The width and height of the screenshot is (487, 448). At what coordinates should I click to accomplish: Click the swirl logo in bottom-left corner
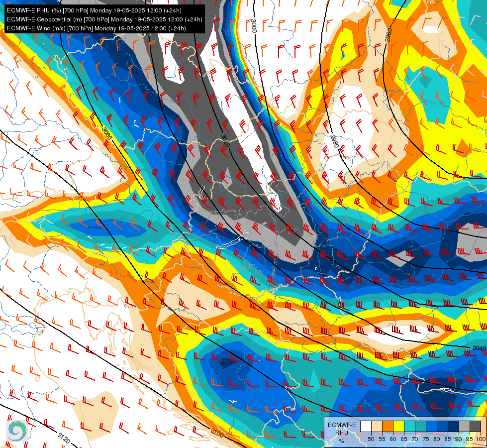click(x=17, y=431)
